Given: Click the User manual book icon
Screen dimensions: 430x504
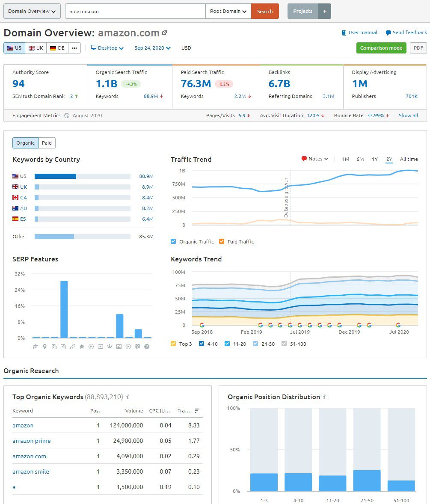Looking at the screenshot, I should [x=344, y=33].
